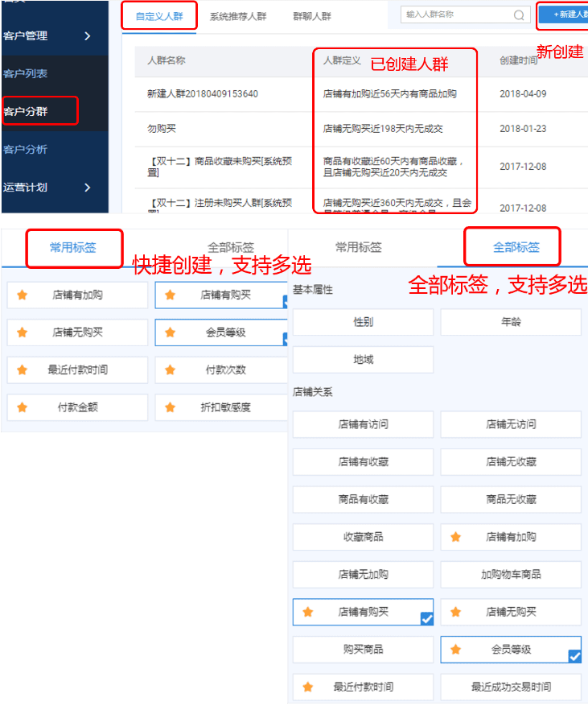This screenshot has width=588, height=706.
Task: Deselect 会员等级 in the quick-create tag grid
Action: 221,332
